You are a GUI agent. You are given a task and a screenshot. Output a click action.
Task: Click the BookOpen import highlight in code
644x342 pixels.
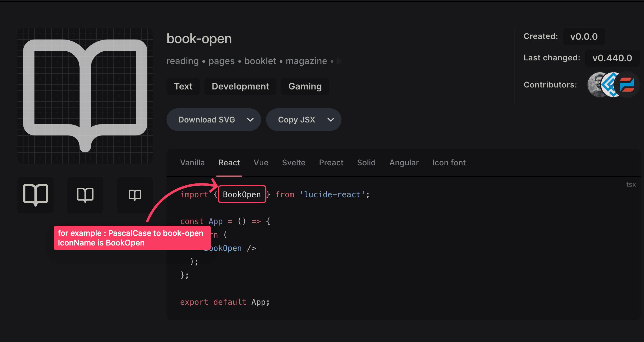(242, 194)
